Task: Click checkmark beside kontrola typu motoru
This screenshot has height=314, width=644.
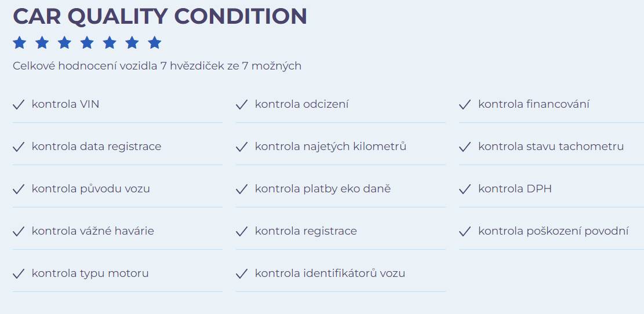Action: [19, 274]
